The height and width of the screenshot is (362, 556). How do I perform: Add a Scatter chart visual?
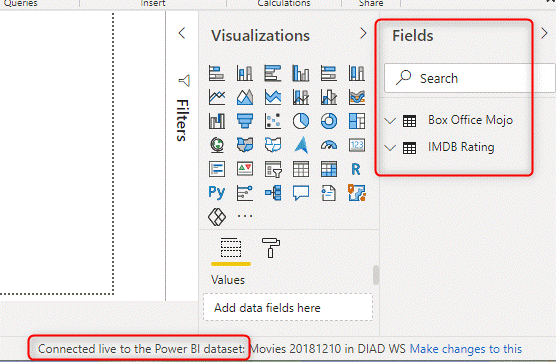(273, 121)
